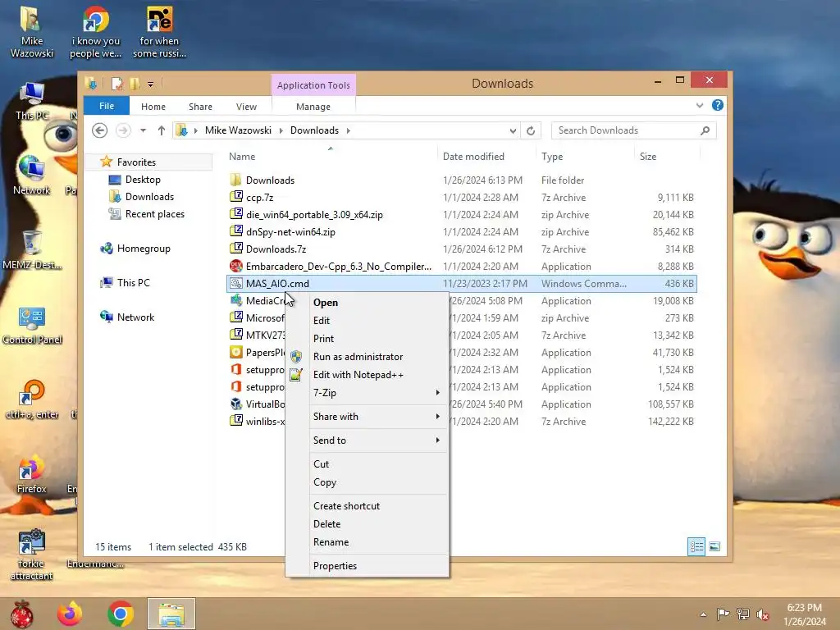
Task: Open Explorer Help question mark
Action: click(717, 105)
